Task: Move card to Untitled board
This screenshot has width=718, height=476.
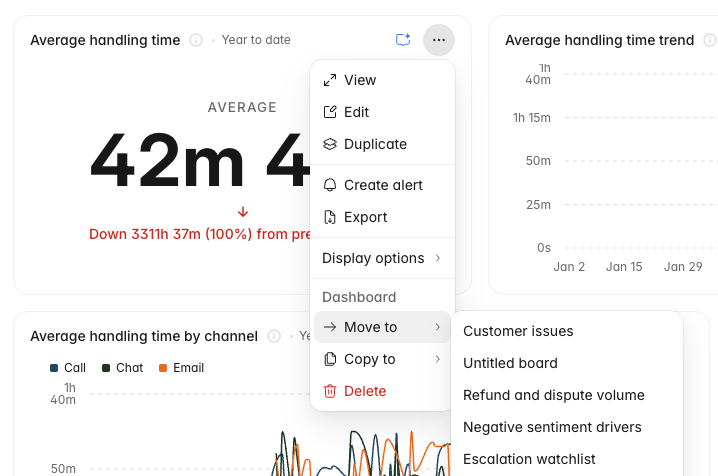Action: click(x=567, y=363)
